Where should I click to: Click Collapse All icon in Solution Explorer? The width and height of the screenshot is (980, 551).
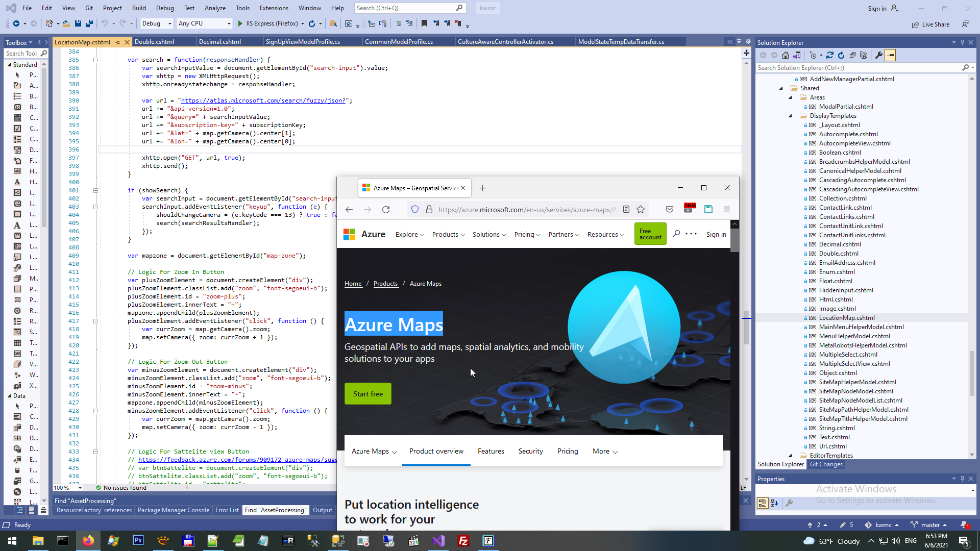852,55
